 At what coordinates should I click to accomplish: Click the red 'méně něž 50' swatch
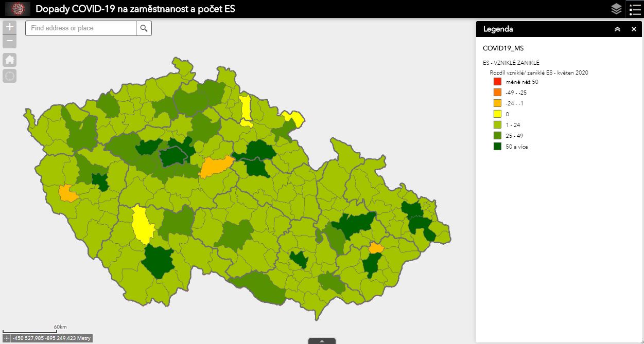(x=497, y=82)
